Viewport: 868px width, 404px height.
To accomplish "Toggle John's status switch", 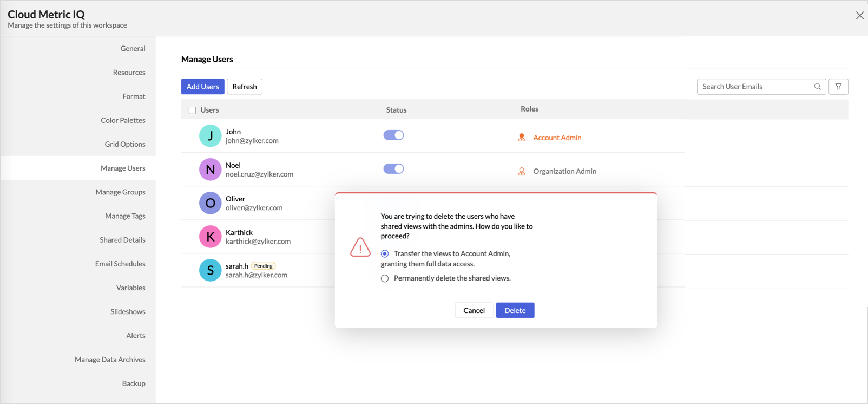I will pyautogui.click(x=393, y=135).
